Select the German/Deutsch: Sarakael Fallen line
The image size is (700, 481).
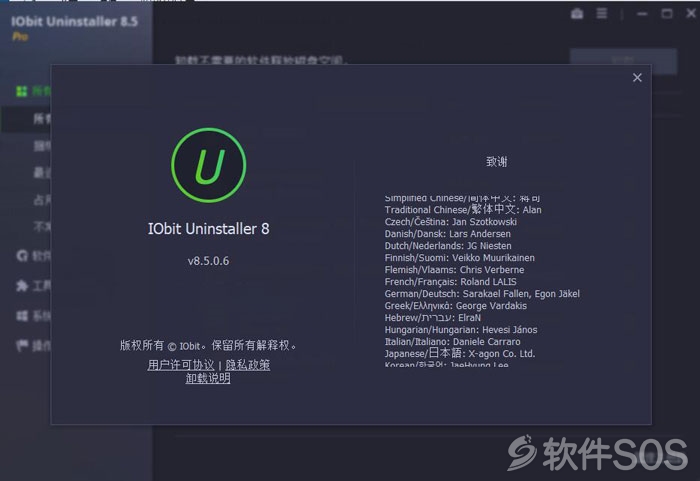[482, 294]
